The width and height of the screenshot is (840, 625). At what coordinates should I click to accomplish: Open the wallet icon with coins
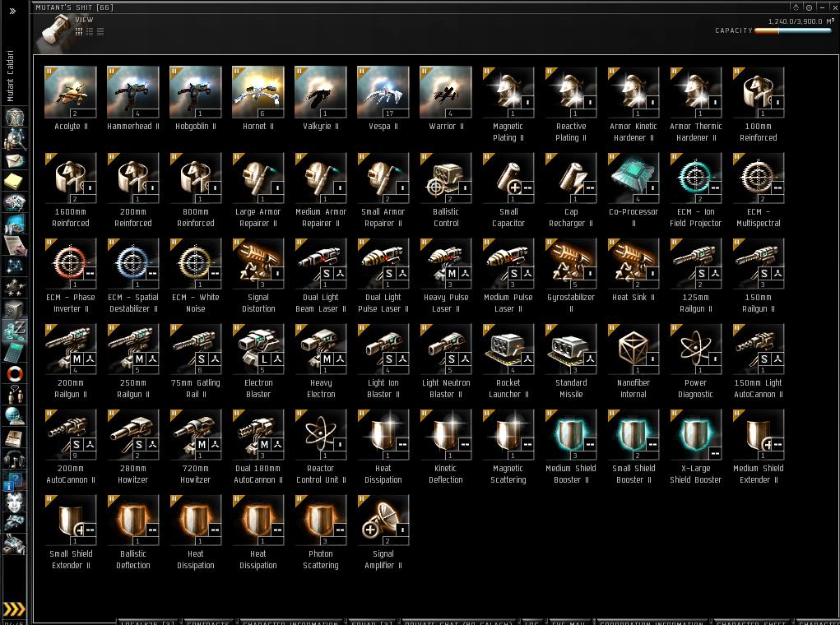pos(15,329)
